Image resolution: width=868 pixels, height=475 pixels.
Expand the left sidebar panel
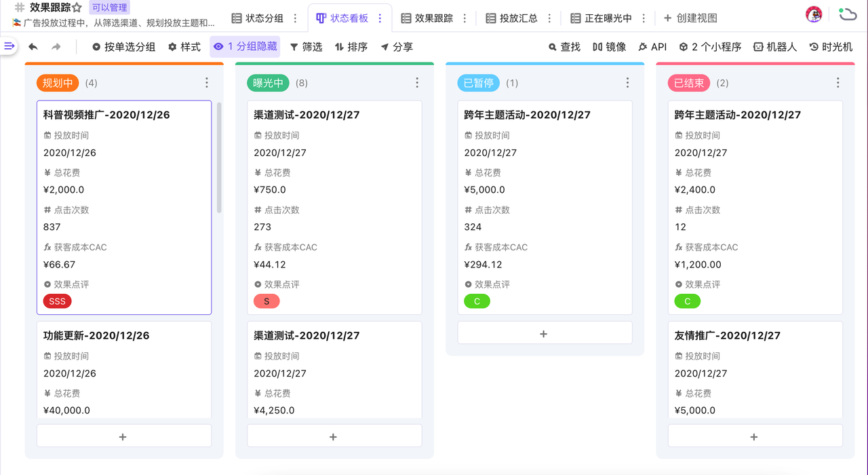[x=9, y=46]
